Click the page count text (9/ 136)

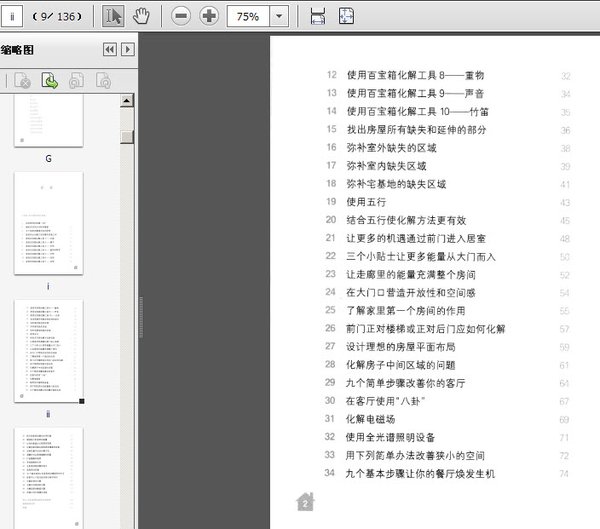click(57, 16)
